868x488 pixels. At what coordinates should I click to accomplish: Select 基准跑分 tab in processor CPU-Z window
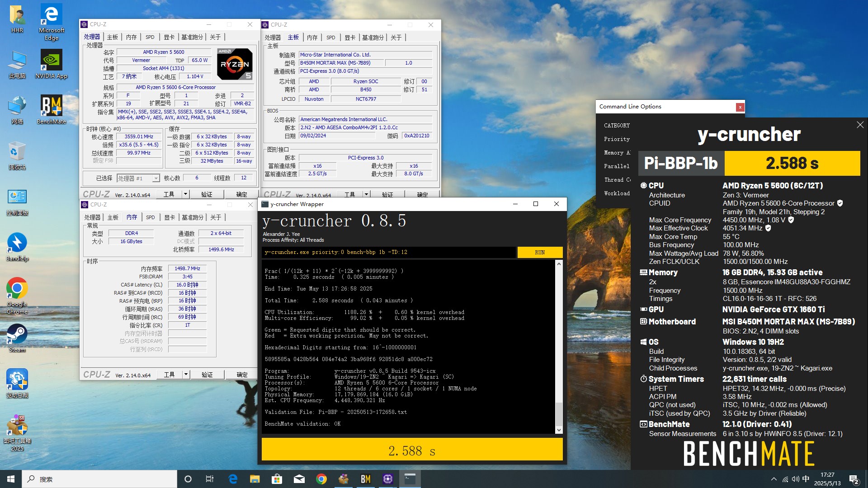(x=192, y=37)
